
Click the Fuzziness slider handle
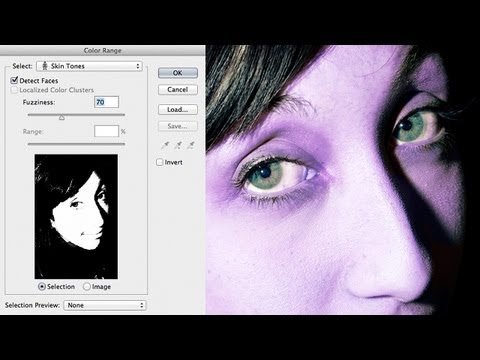pyautogui.click(x=62, y=117)
